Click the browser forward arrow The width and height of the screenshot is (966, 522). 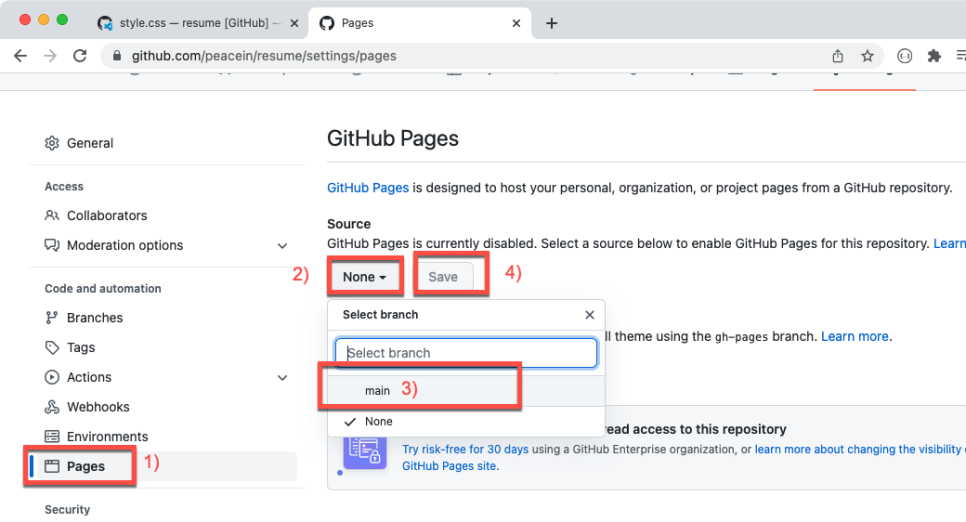point(50,56)
